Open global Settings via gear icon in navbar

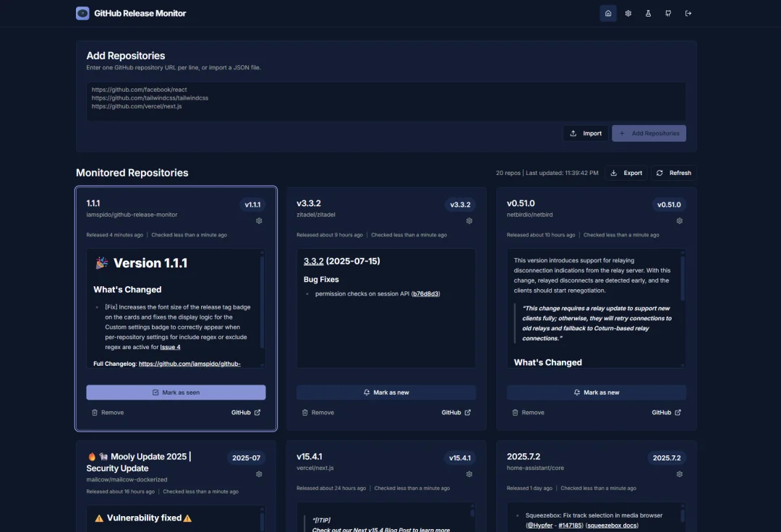pyautogui.click(x=628, y=13)
